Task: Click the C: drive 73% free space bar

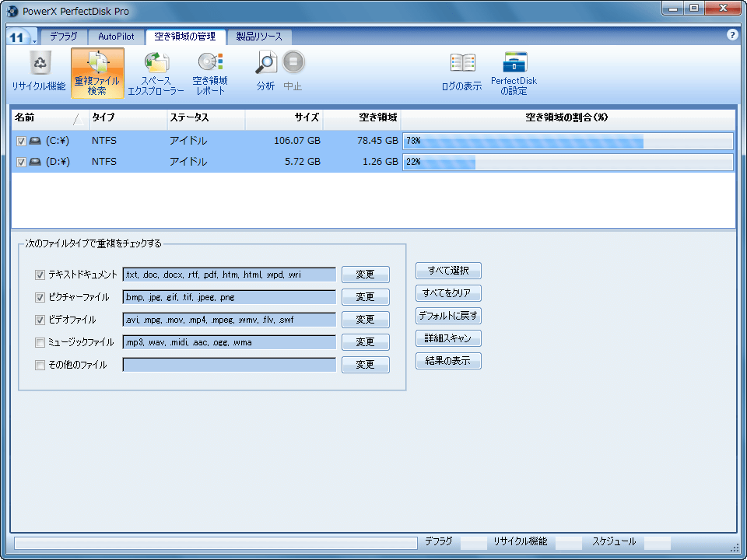Action: tap(568, 142)
